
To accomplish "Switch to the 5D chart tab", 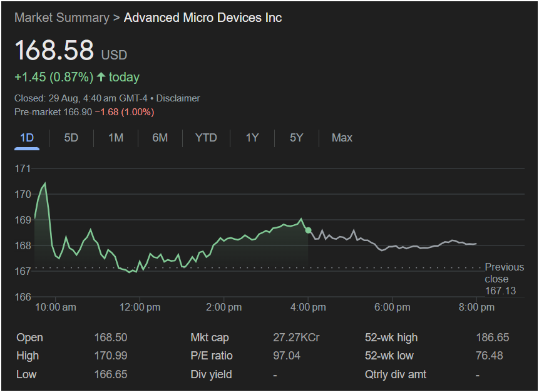I will point(71,138).
